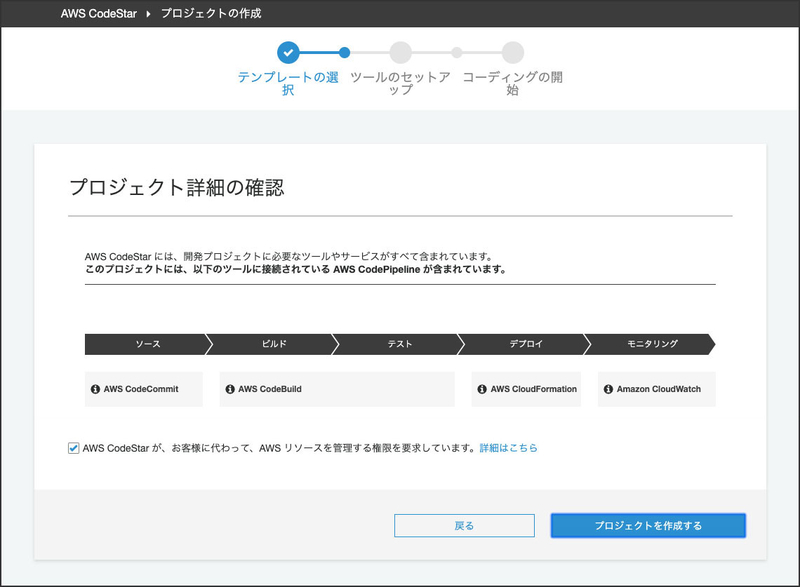Click the info icon beside AWS CloudFormation
Viewport: 800px width, 587px height.
tap(482, 389)
